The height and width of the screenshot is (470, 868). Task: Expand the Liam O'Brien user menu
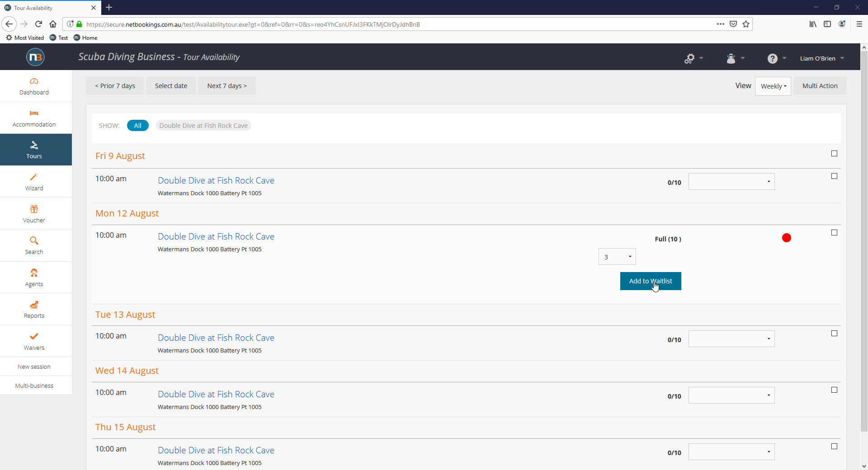coord(822,58)
